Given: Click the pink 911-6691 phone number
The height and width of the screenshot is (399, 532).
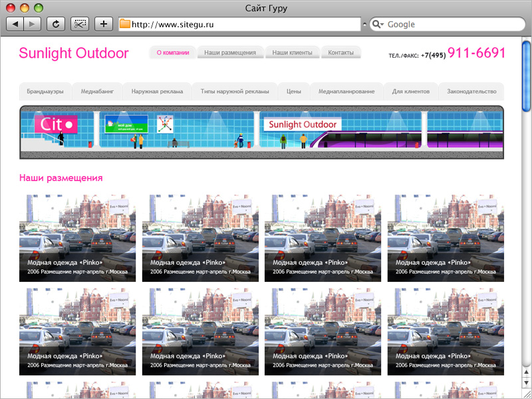Looking at the screenshot, I should click(x=476, y=53).
